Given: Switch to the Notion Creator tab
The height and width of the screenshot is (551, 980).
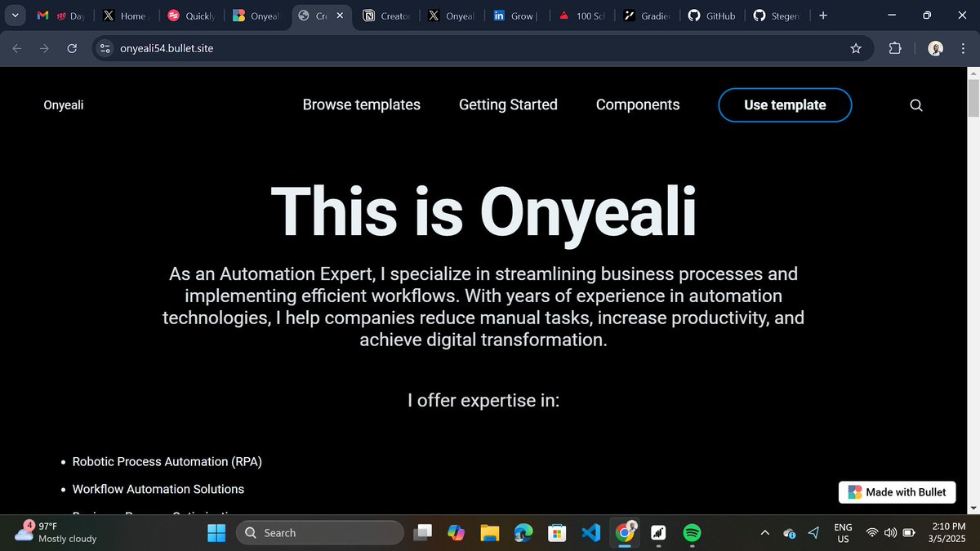Looking at the screenshot, I should [x=386, y=16].
